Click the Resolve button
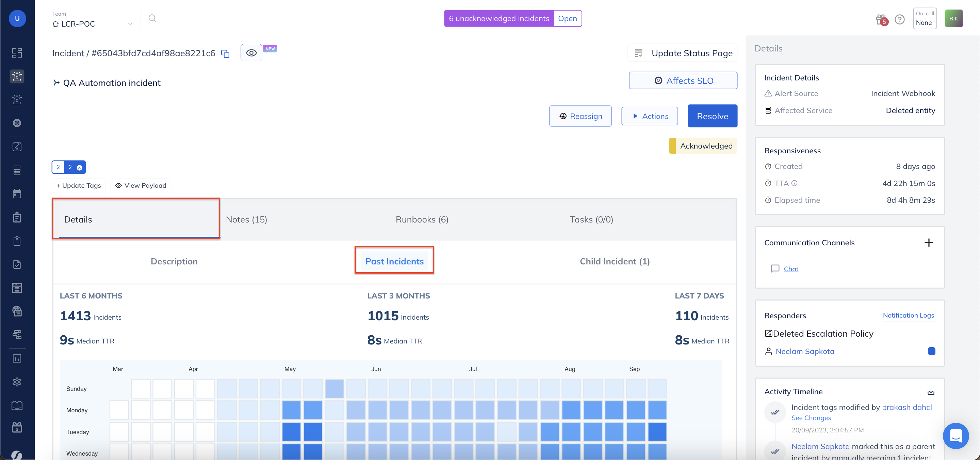This screenshot has width=980, height=460. [x=712, y=116]
